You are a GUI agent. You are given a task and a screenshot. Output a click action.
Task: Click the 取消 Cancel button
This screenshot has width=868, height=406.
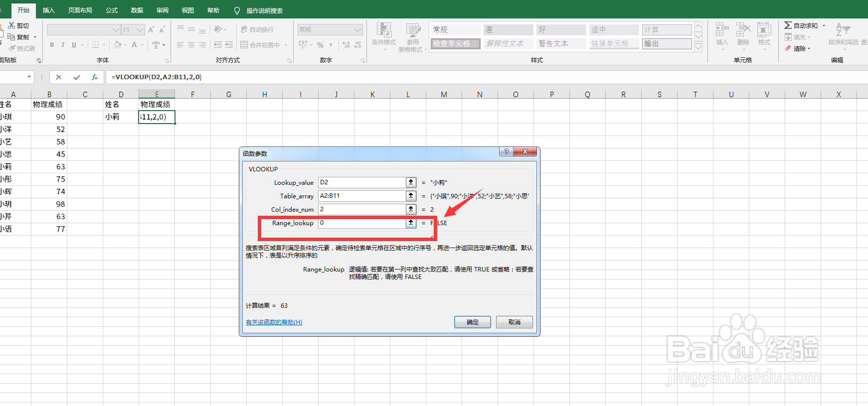pos(515,322)
